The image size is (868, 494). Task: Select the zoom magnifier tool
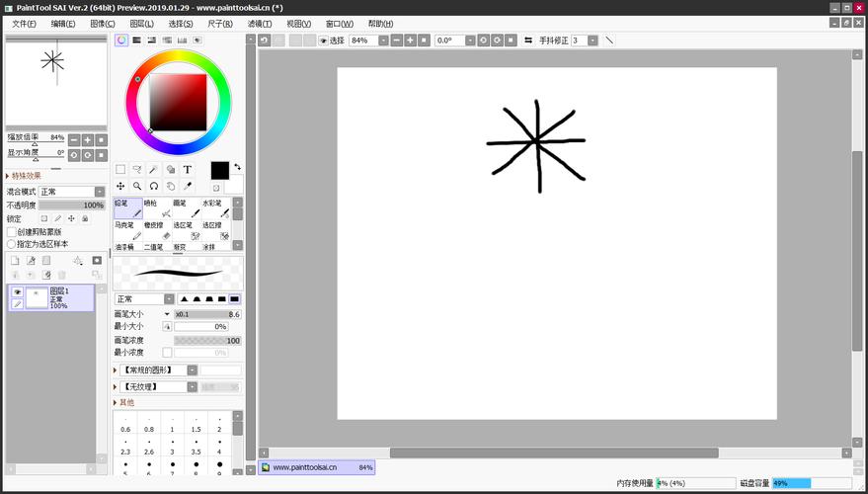click(x=137, y=186)
